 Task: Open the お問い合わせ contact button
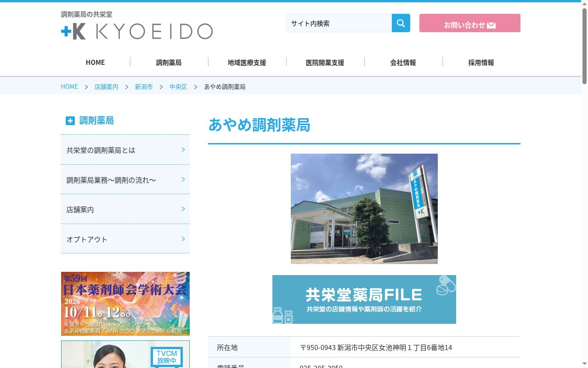pos(469,23)
